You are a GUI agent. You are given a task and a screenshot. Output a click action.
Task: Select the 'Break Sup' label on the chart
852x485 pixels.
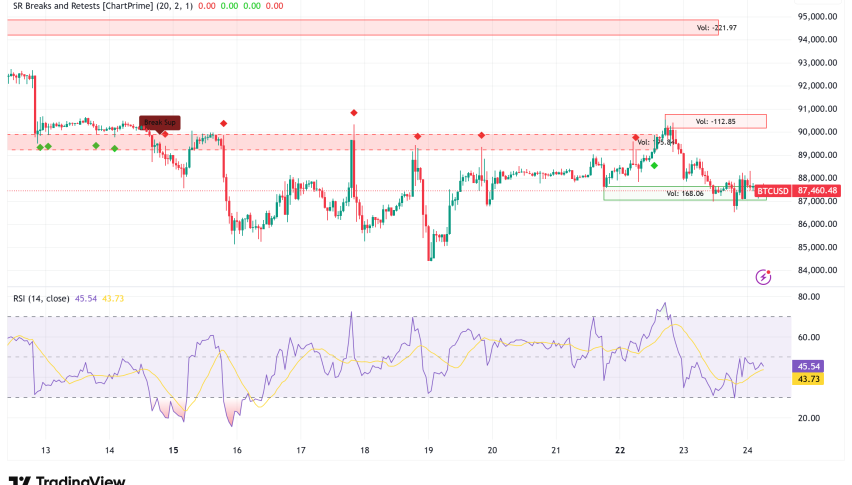159,123
